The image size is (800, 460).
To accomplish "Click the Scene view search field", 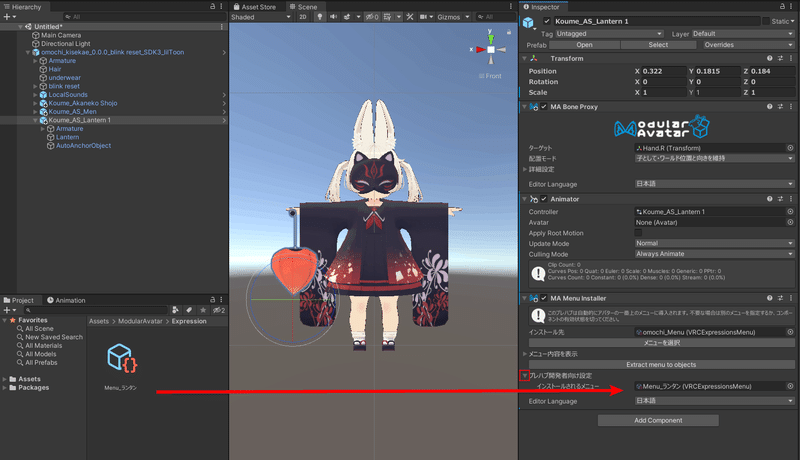I will click(495, 17).
